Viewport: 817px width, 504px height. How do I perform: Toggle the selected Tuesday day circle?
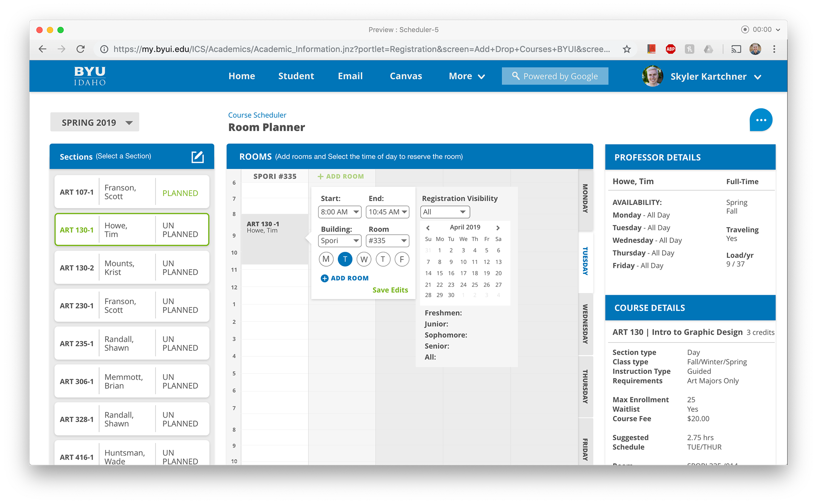[x=345, y=259]
